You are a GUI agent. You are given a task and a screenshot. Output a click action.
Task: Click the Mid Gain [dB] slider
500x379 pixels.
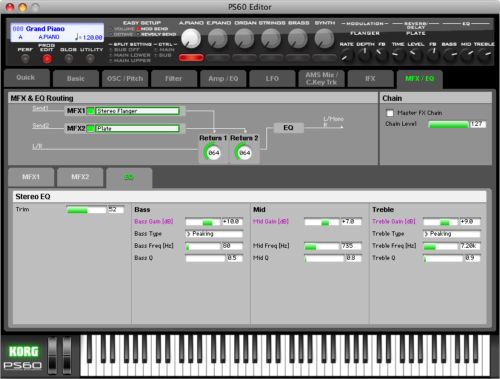[322, 222]
